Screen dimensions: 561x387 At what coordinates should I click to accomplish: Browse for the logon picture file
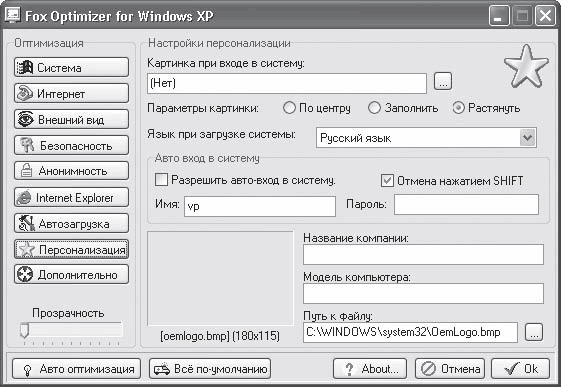pos(443,81)
